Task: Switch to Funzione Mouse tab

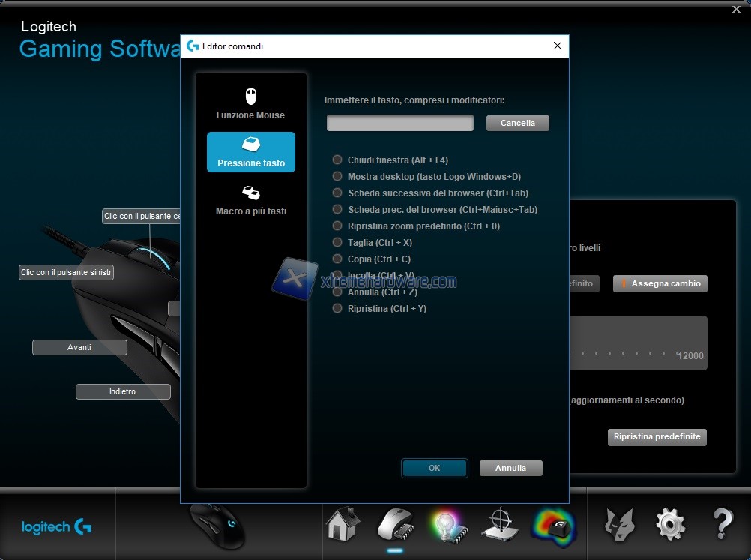Action: click(251, 104)
